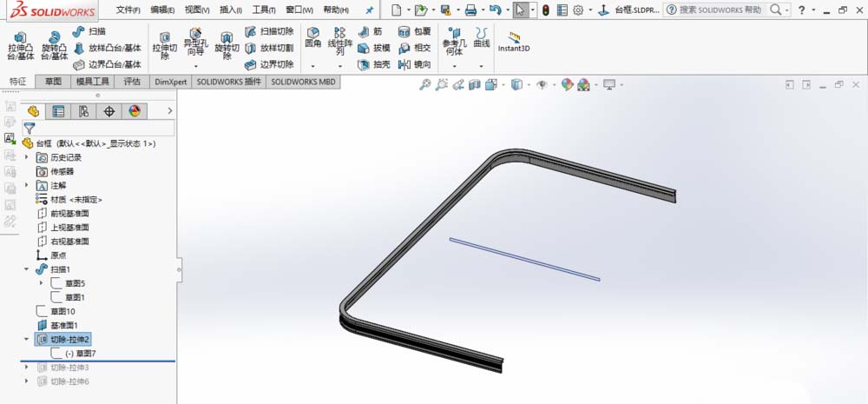Select the Revolved Boss/Base (旋转凸台/基体) tool
Image resolution: width=868 pixels, height=404 pixels.
pyautogui.click(x=54, y=46)
